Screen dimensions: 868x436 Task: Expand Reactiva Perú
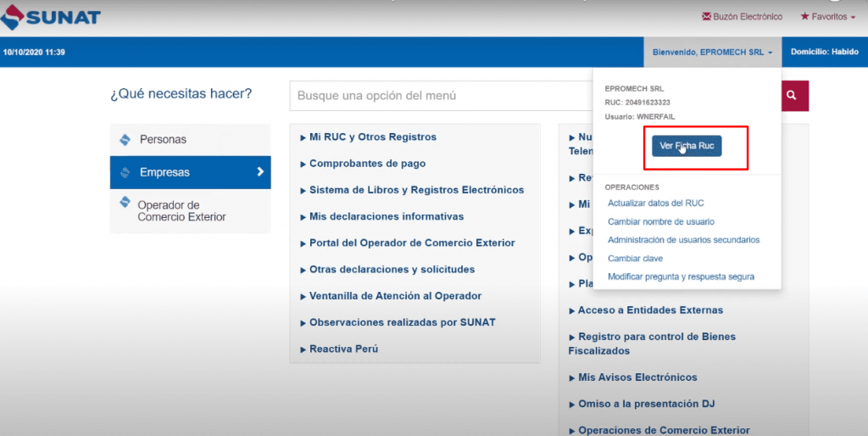339,349
